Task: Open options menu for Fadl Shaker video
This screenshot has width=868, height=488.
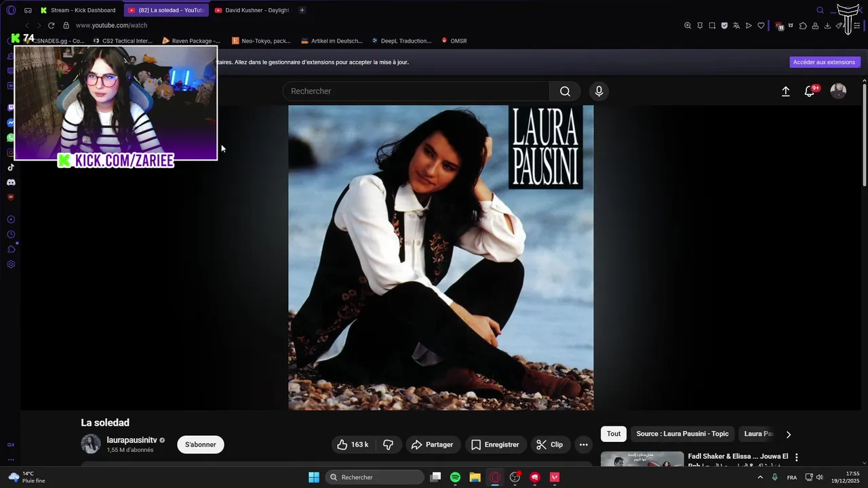Action: coord(797,457)
